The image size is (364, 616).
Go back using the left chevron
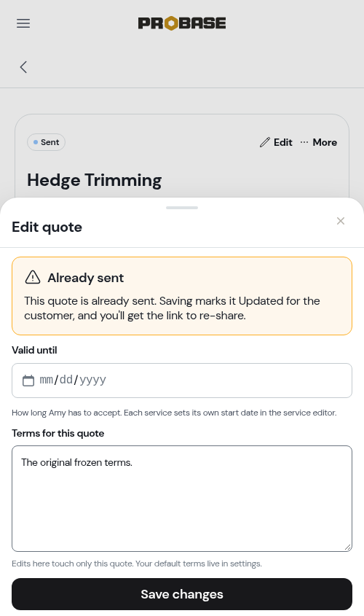(x=23, y=67)
